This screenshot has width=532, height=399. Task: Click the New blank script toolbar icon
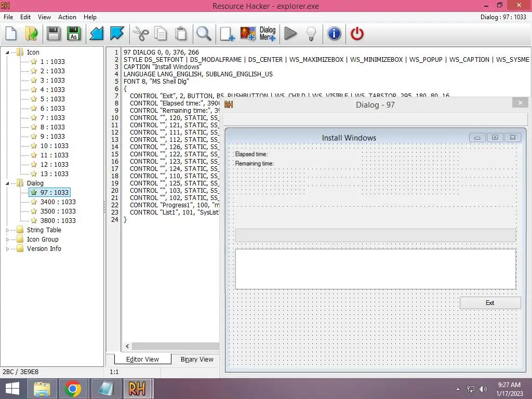11,34
